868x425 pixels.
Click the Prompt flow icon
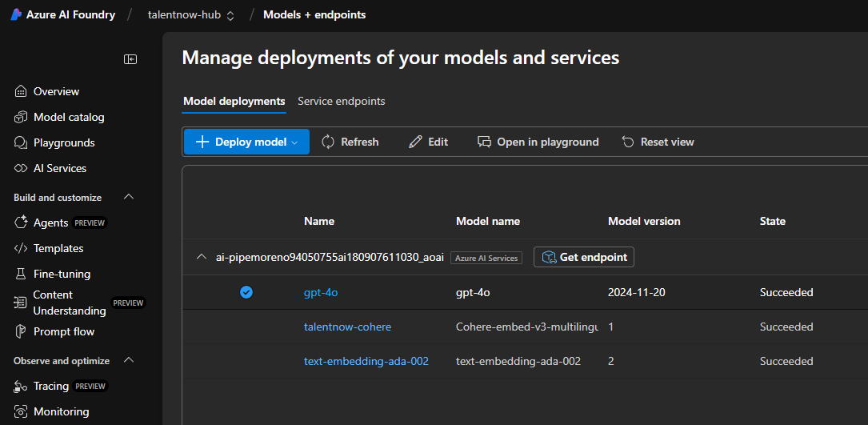pos(21,331)
